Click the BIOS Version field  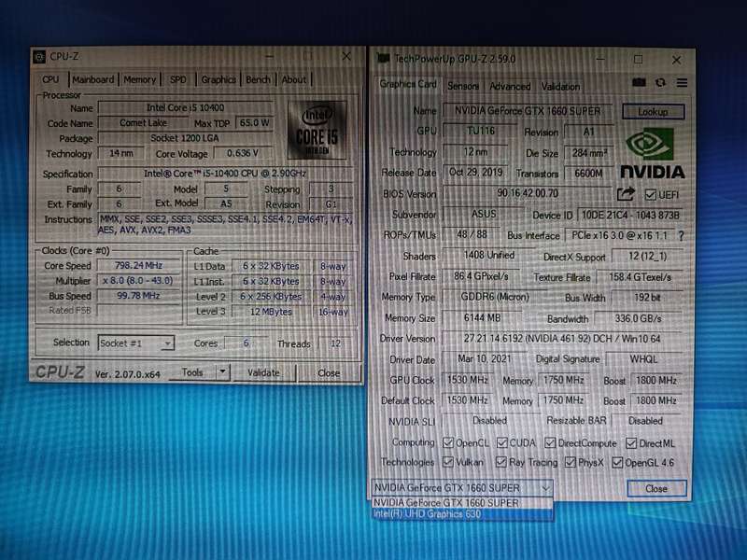coord(528,193)
